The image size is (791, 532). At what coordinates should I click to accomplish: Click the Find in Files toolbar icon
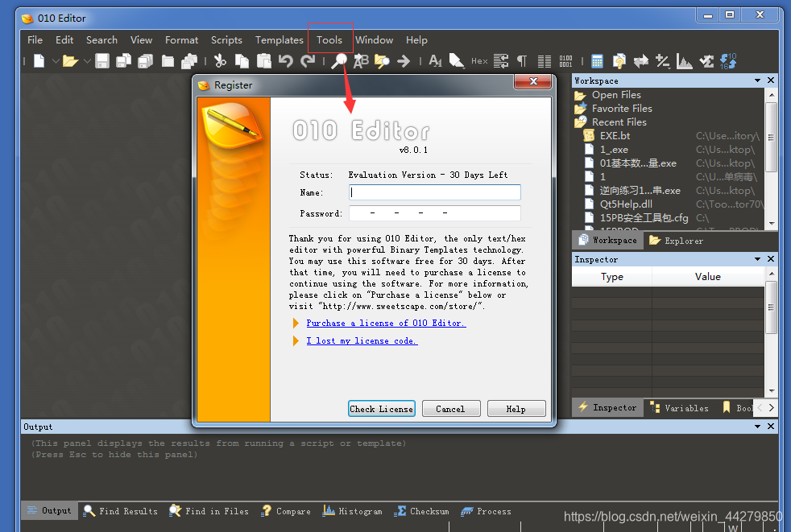(x=382, y=61)
